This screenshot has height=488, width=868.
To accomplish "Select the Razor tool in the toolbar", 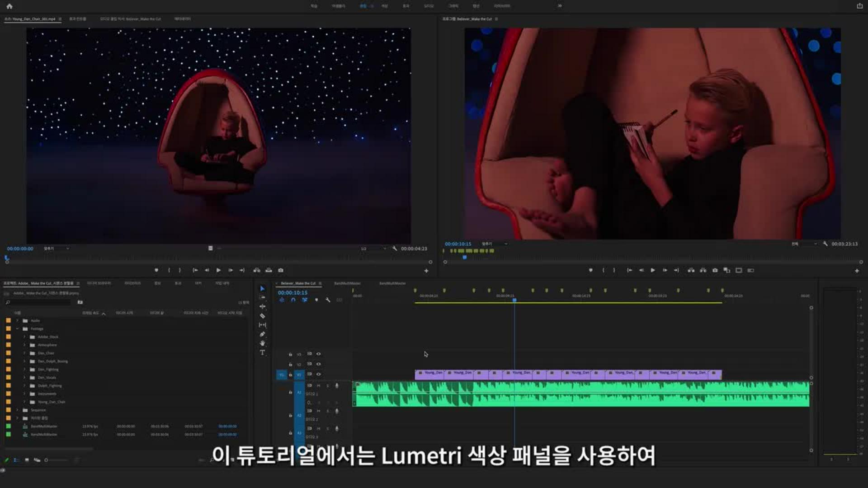I will pyautogui.click(x=262, y=316).
